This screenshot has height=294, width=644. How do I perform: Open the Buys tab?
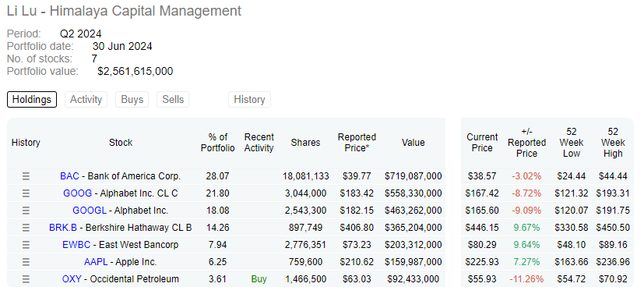click(x=132, y=100)
